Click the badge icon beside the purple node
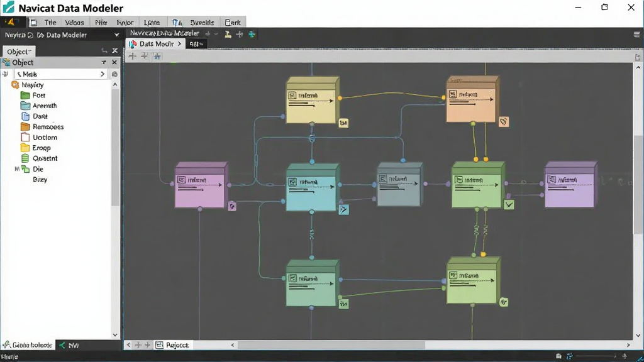Viewport: 644px width, 362px height. [232, 206]
